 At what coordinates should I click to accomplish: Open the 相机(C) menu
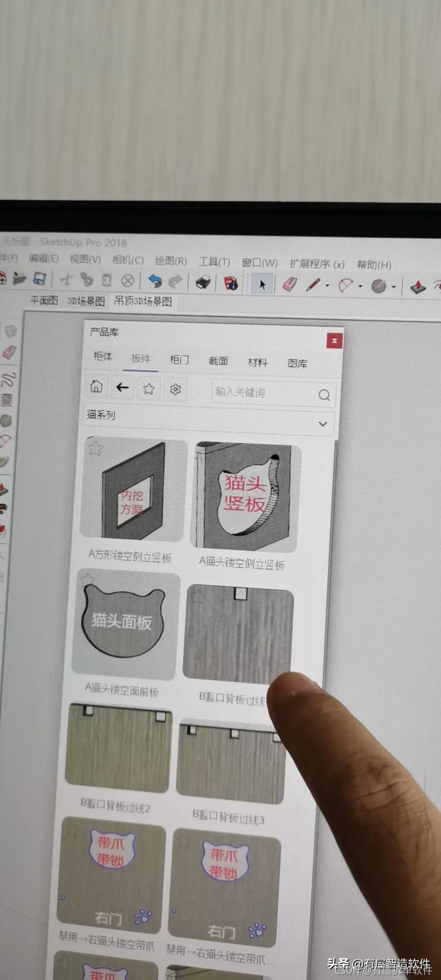pyautogui.click(x=128, y=260)
